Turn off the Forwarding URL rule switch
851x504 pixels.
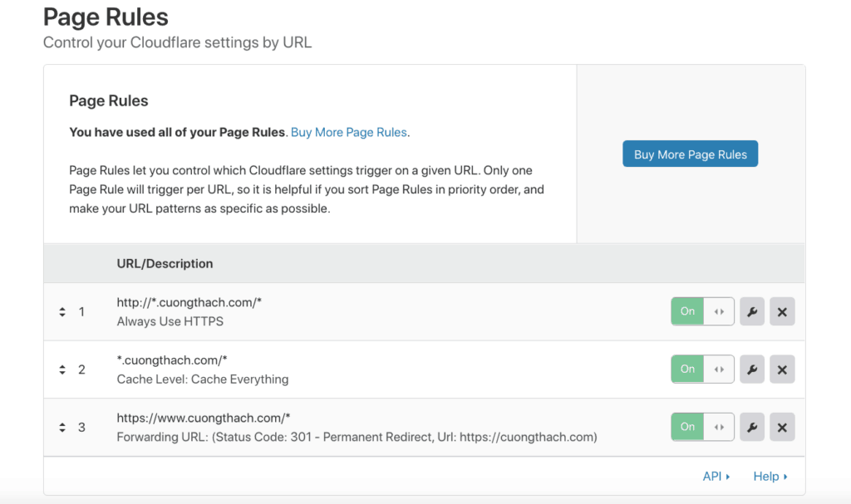[x=702, y=427]
